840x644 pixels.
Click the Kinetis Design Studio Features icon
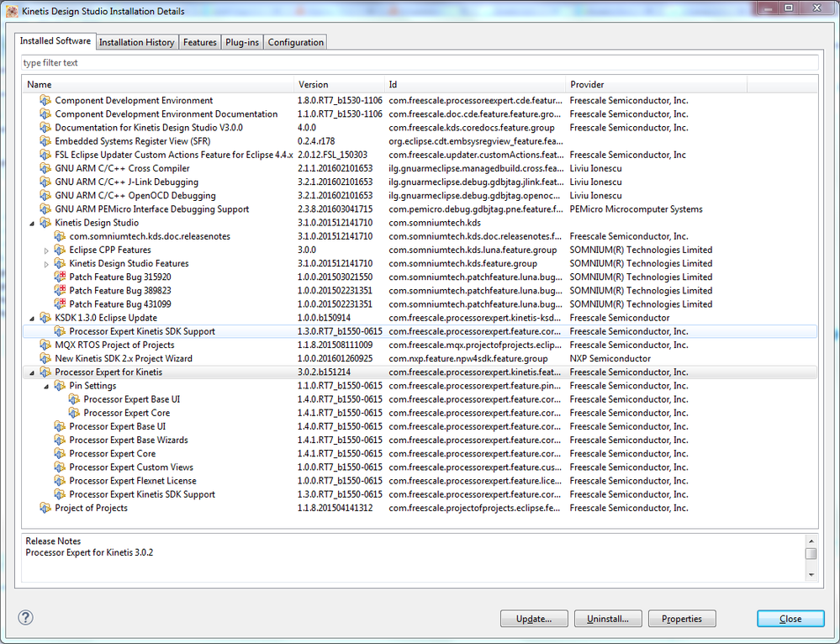pos(60,264)
